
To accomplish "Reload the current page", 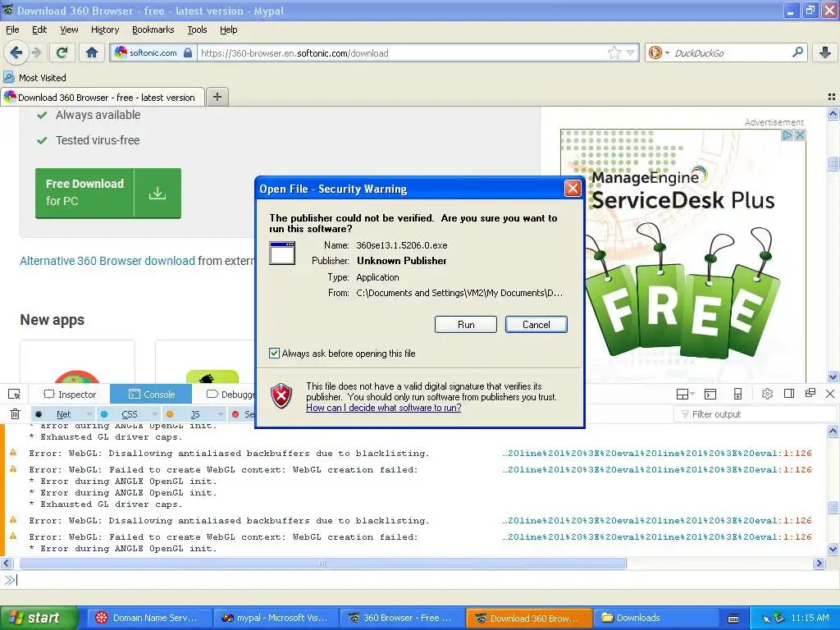I will (62, 52).
